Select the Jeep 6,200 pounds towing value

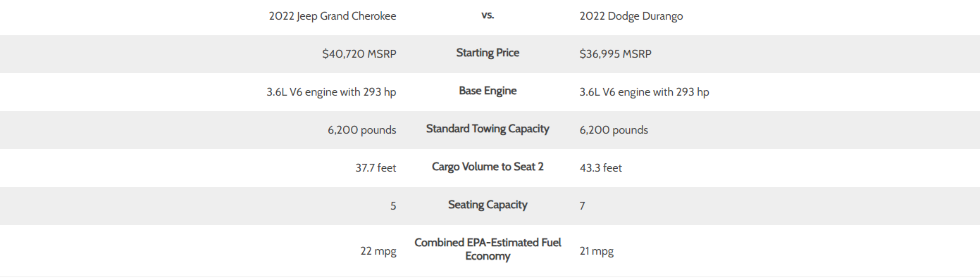click(x=362, y=129)
